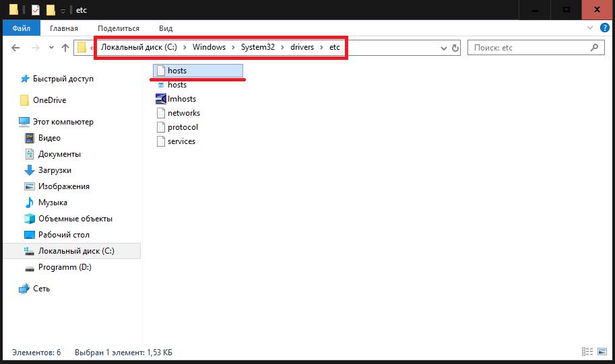Click the services file icon
The image size is (615, 364).
[x=161, y=141]
